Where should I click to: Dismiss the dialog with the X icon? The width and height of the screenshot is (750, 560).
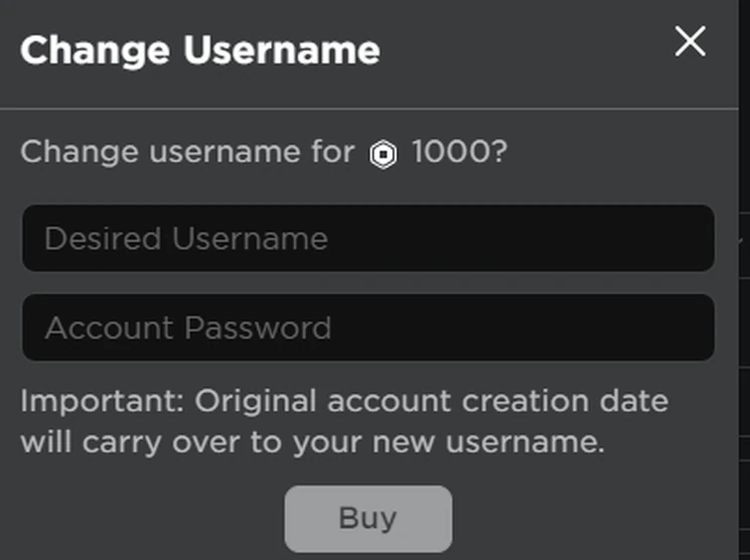click(x=689, y=42)
